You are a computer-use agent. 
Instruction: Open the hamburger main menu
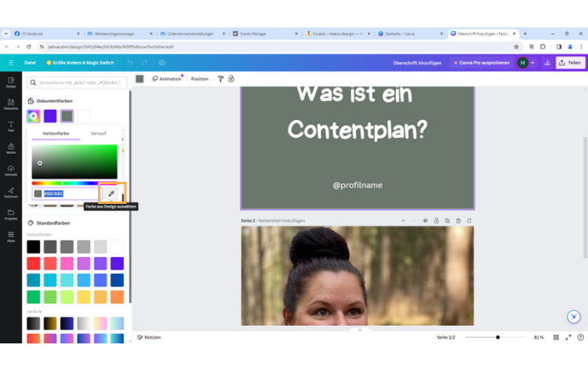tap(11, 63)
